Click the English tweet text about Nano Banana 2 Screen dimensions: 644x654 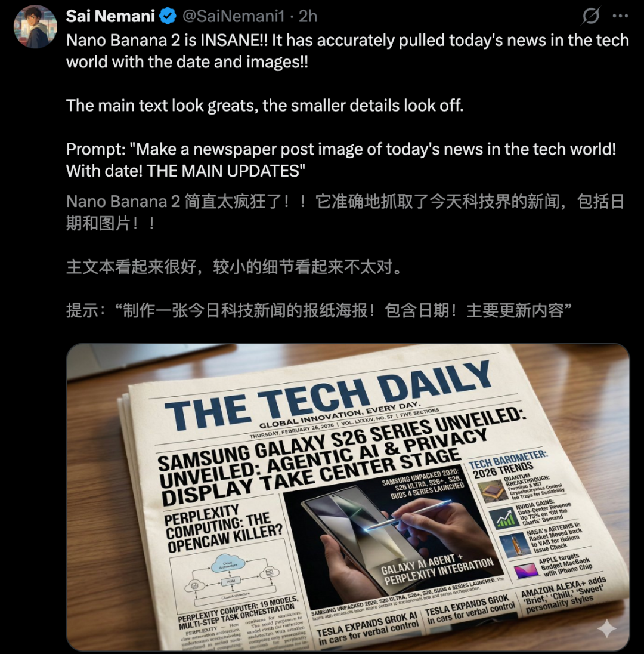pyautogui.click(x=347, y=51)
